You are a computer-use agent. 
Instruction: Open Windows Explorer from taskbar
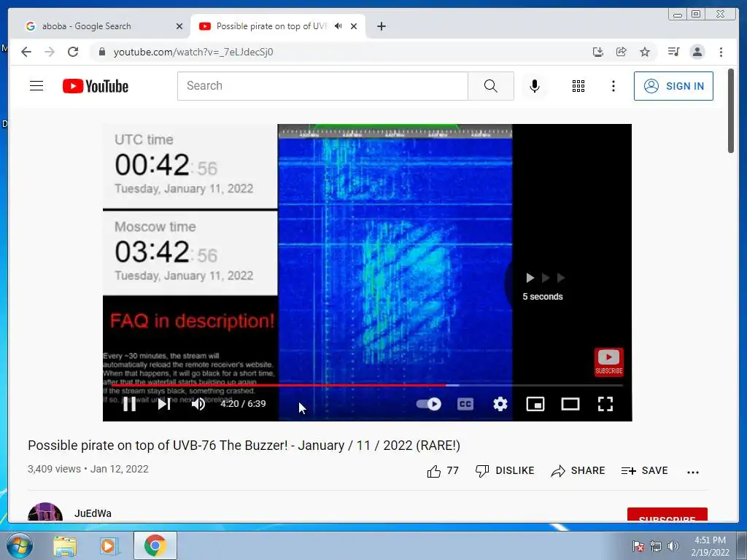click(65, 546)
